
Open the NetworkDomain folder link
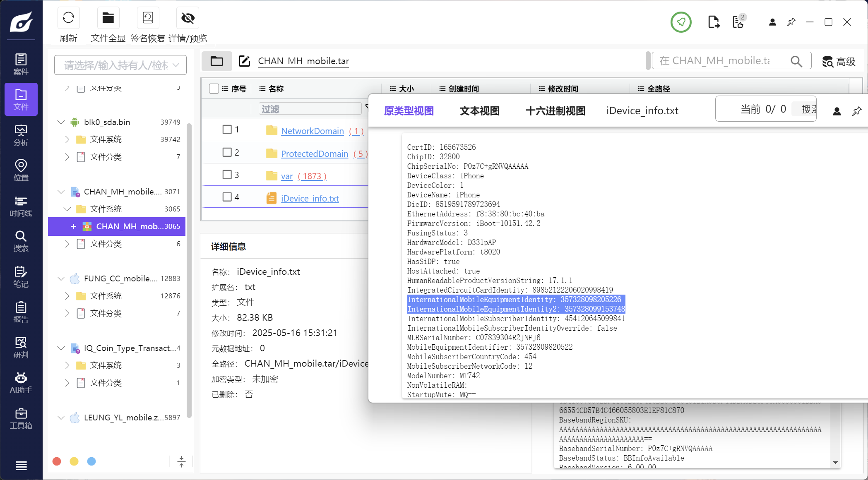click(313, 131)
